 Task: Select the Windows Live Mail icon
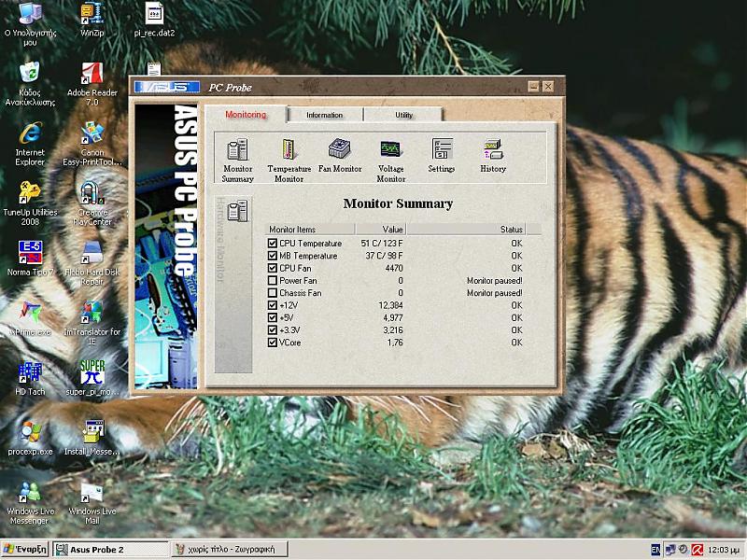pos(92,503)
